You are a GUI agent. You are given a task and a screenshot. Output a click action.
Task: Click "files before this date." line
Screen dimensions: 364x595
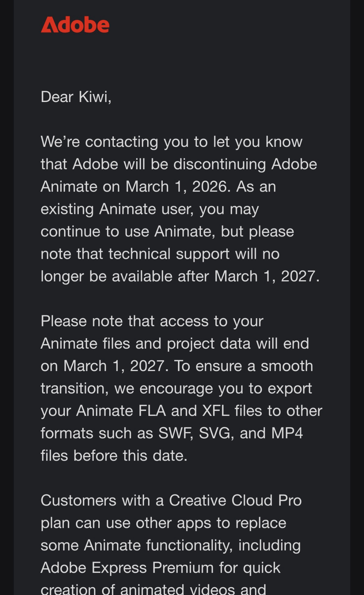tap(114, 456)
